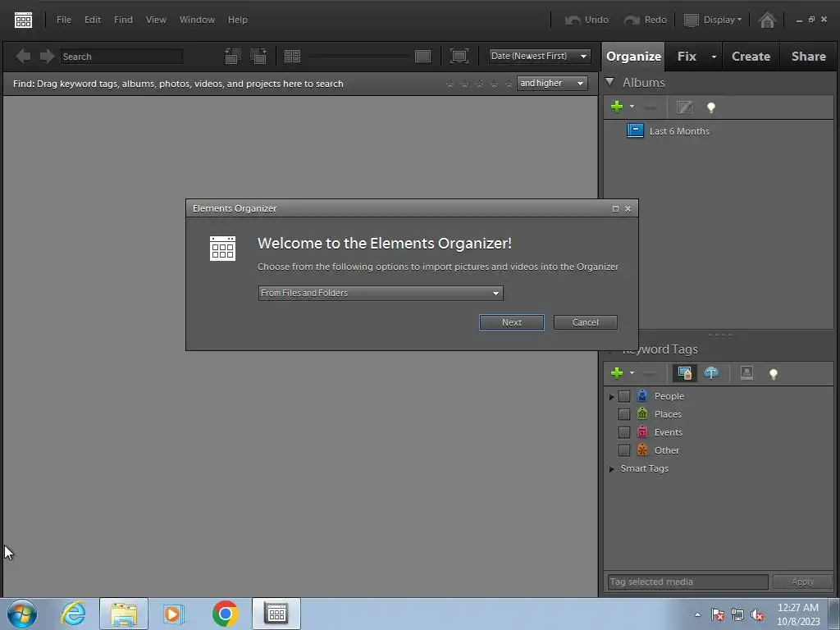This screenshot has height=630, width=840.
Task: Click the tag cloud view icon
Action: (x=711, y=373)
